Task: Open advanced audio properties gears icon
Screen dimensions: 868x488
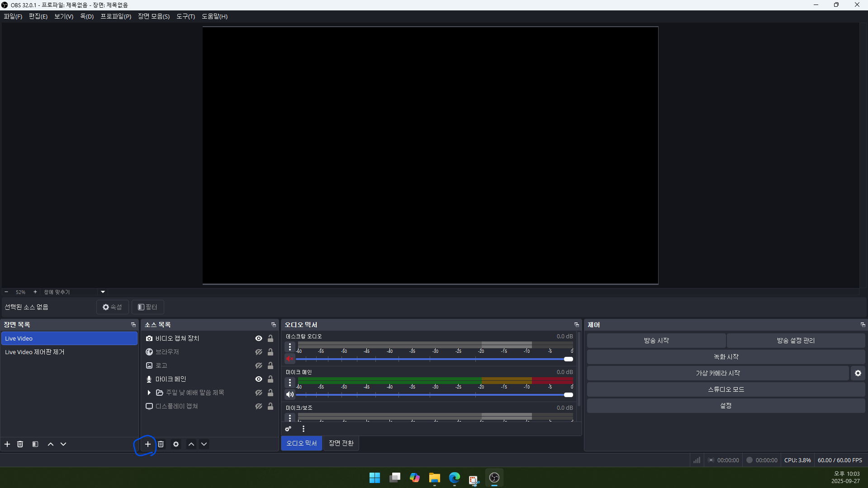Action: (288, 429)
